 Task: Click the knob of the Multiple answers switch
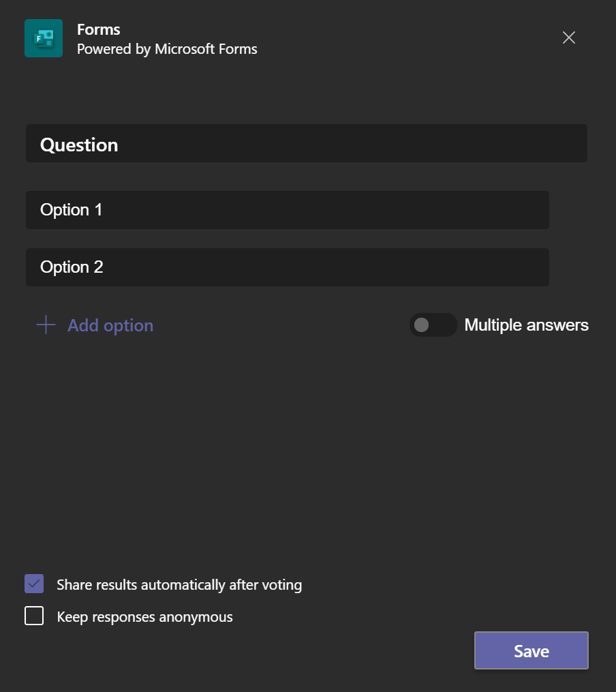click(422, 325)
